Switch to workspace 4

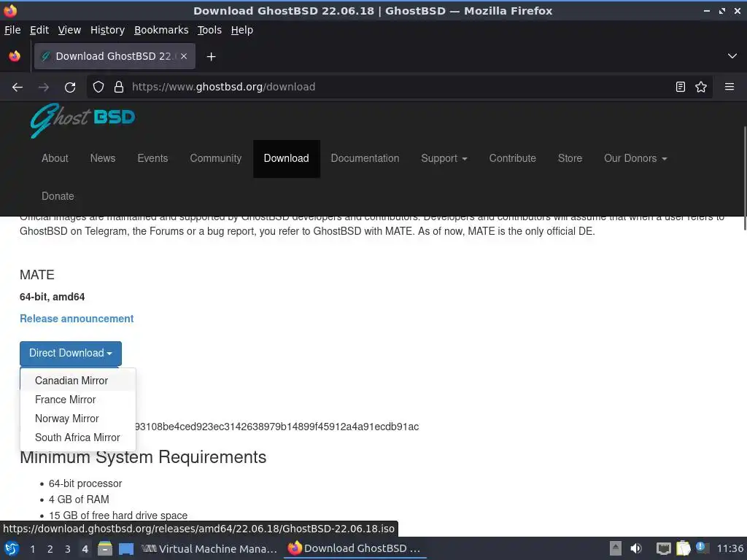[x=85, y=549]
